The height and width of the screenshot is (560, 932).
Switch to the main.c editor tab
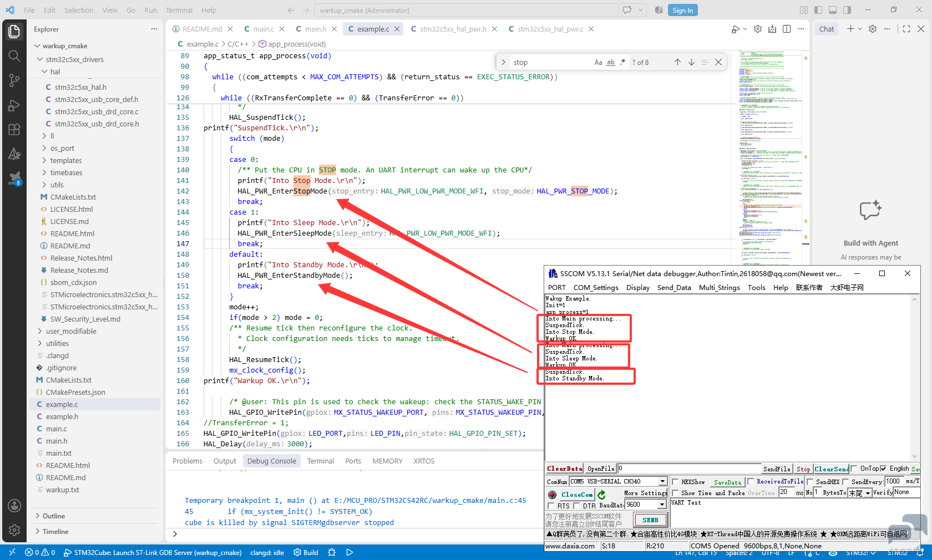click(x=264, y=29)
